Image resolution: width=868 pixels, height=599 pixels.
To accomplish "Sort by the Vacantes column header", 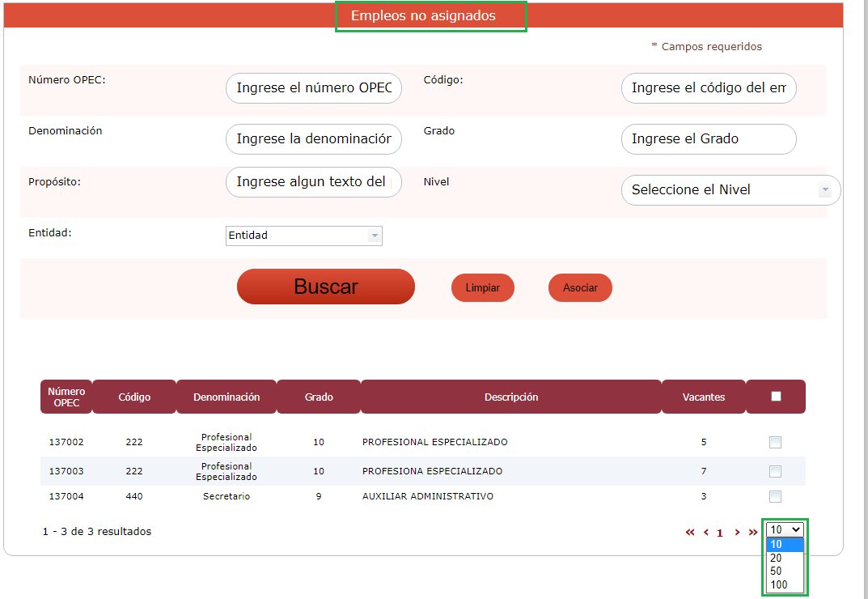I will 703,397.
